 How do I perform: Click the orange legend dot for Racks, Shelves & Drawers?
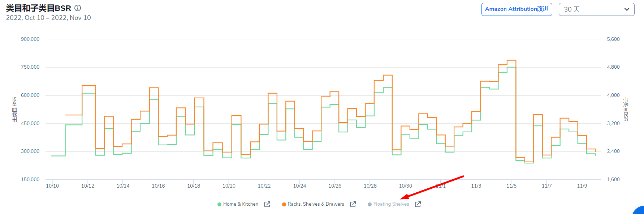coord(284,205)
